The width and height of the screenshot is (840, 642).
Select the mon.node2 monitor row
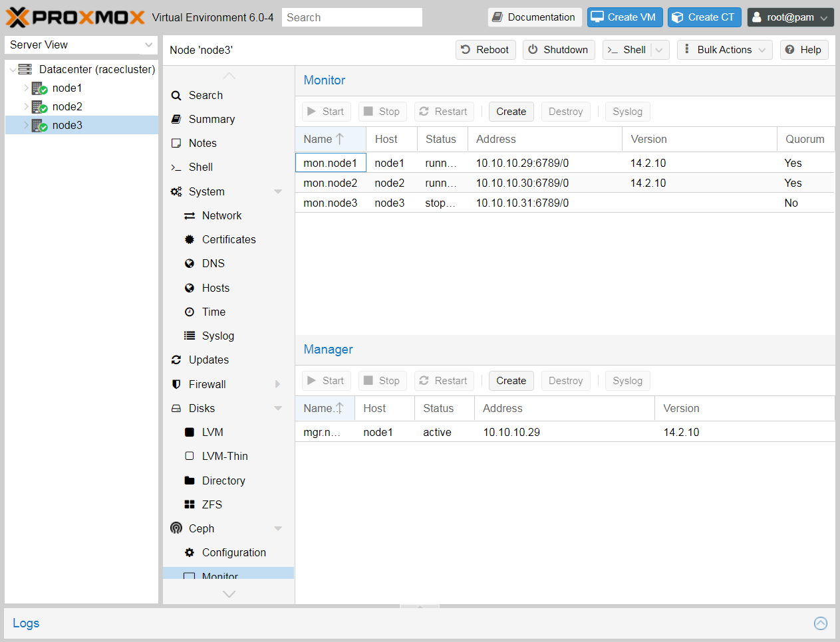(x=565, y=183)
